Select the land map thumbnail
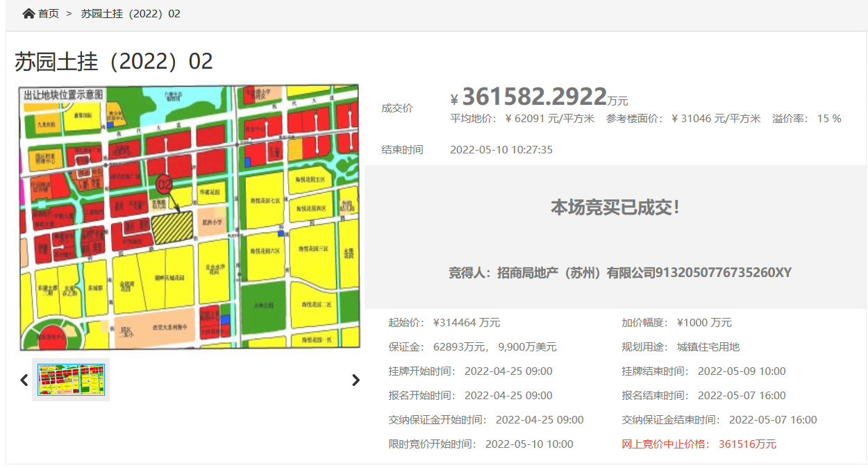The width and height of the screenshot is (868, 470). point(71,380)
